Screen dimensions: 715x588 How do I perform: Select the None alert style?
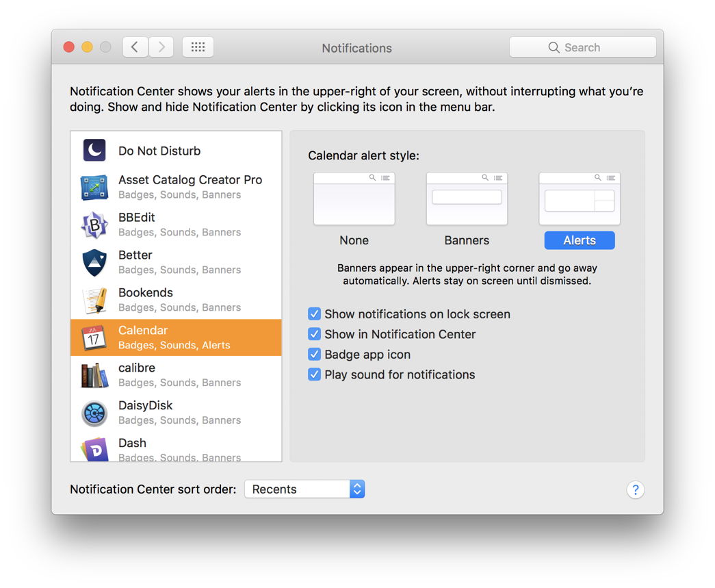[354, 198]
